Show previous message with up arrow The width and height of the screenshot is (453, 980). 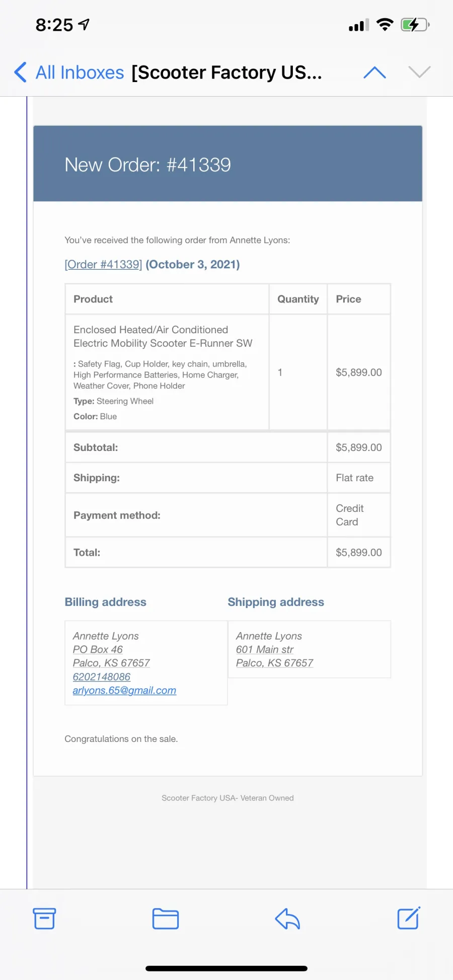tap(374, 72)
